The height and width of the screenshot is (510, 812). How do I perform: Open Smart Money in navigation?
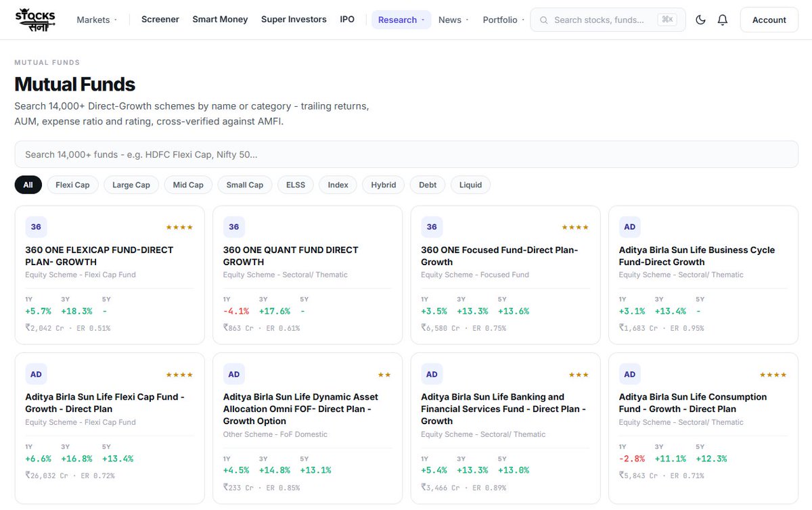[220, 20]
